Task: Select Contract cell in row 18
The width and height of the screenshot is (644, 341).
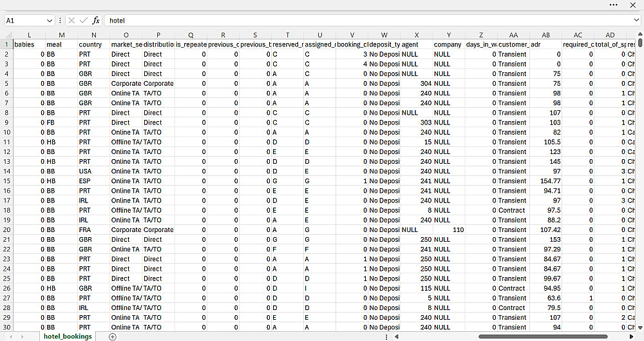Action: tap(513, 210)
